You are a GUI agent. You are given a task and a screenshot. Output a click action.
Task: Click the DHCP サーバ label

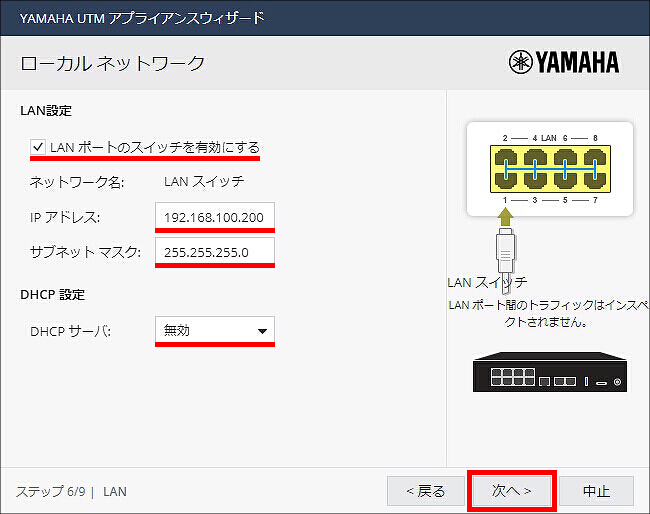coord(70,331)
